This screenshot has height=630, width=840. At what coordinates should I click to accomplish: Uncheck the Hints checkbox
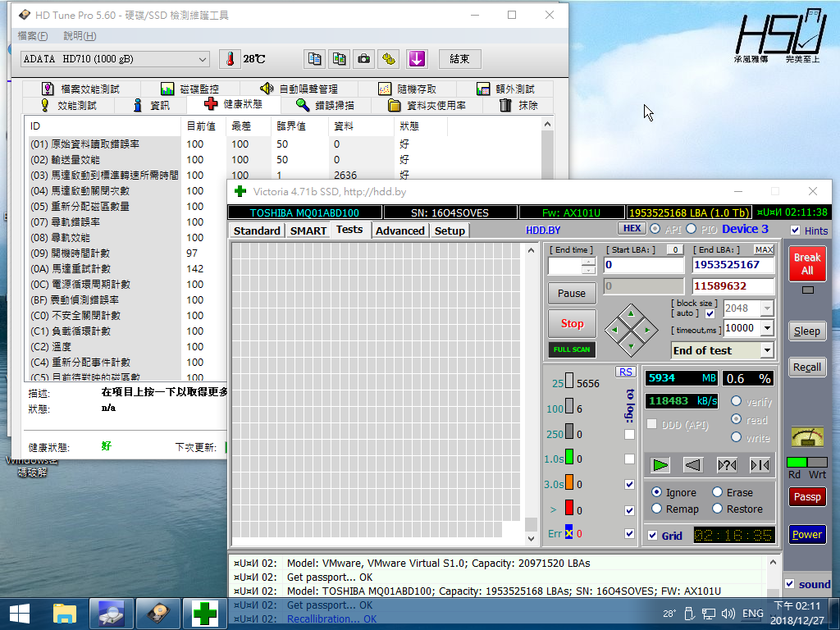[795, 231]
